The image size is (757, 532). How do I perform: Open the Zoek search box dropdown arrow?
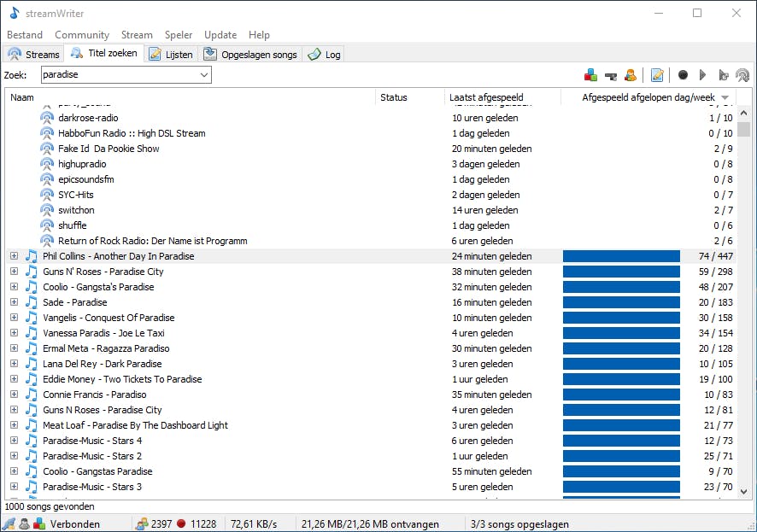[x=204, y=75]
